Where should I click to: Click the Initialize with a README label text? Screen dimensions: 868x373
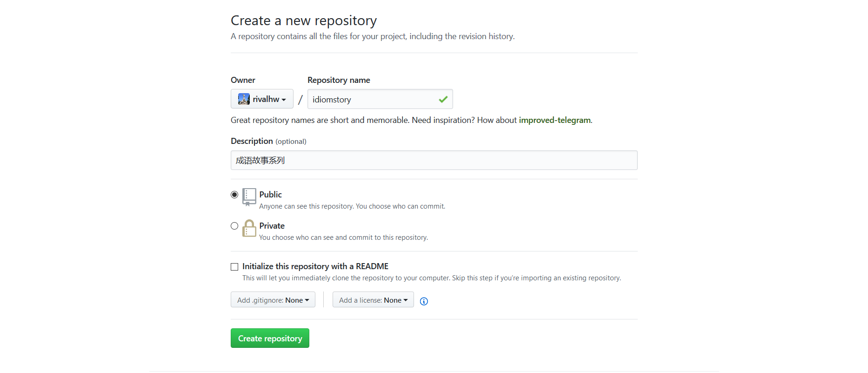(x=315, y=266)
